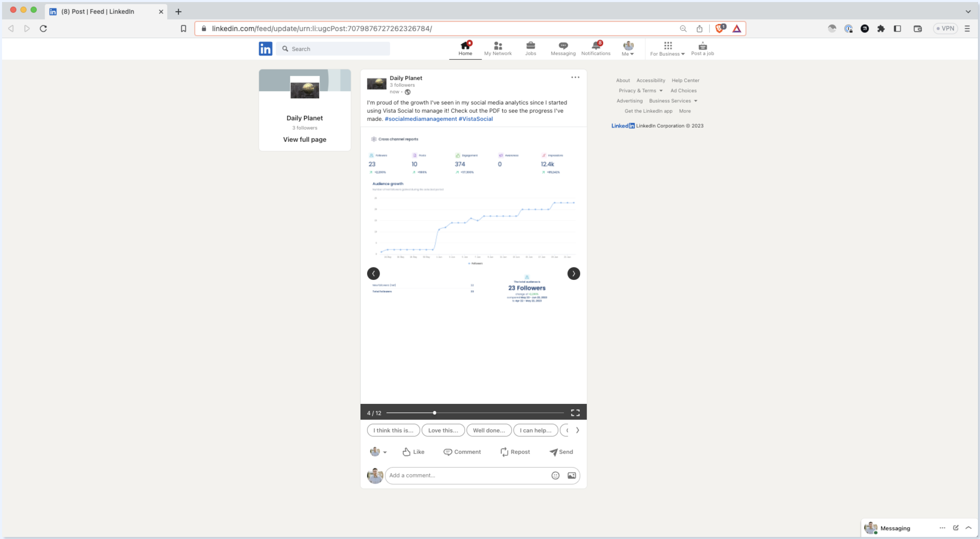Open the emoji picker in comment box
This screenshot has width=980, height=539.
pyautogui.click(x=555, y=475)
